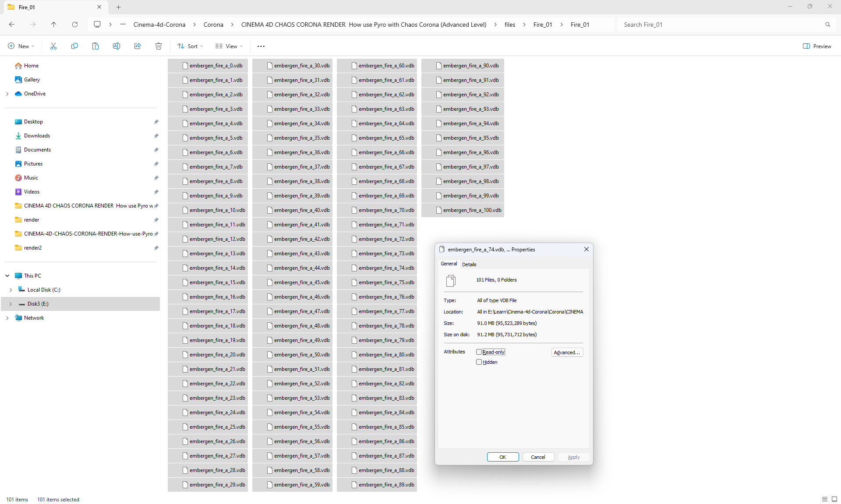Switch to the Details tab

(469, 264)
